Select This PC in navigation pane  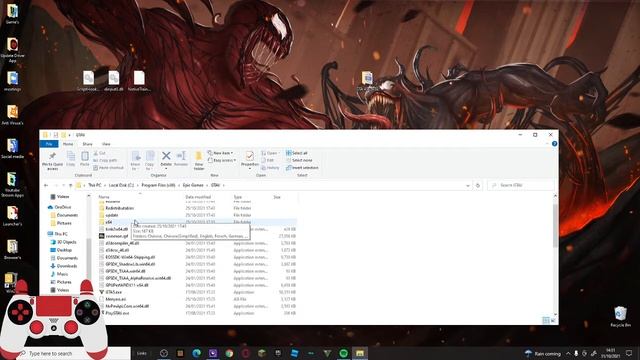pyautogui.click(x=58, y=234)
